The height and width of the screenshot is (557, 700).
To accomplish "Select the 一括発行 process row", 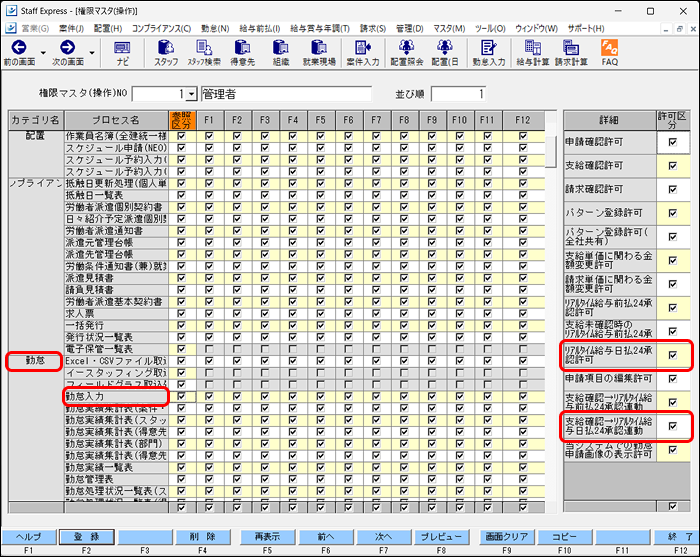I will [x=116, y=325].
